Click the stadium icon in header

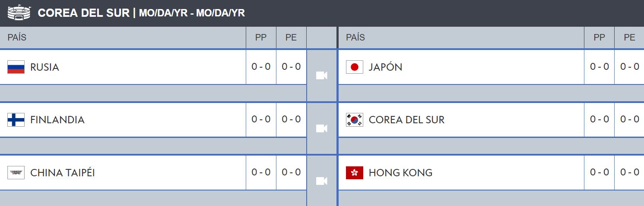(19, 13)
